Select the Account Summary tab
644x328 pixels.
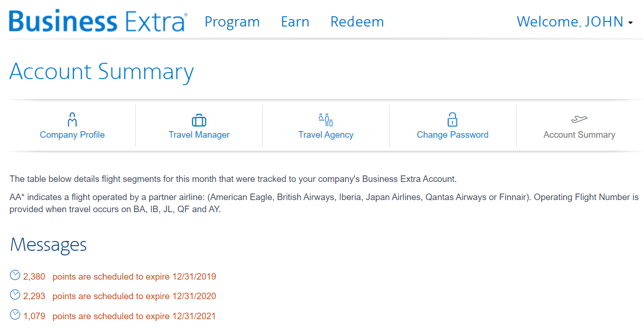[579, 134]
